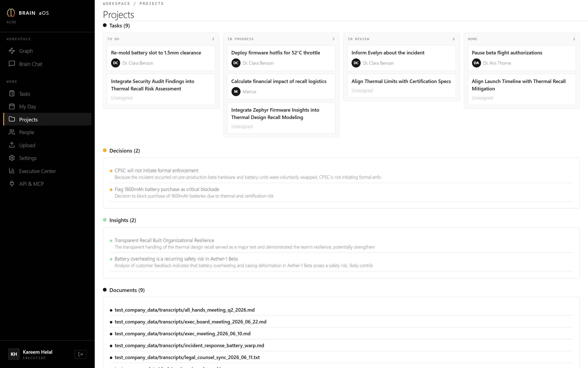Click DC avatar on Deploy firmware hotfix card
Screen dimensions: 588x368
tap(236, 63)
